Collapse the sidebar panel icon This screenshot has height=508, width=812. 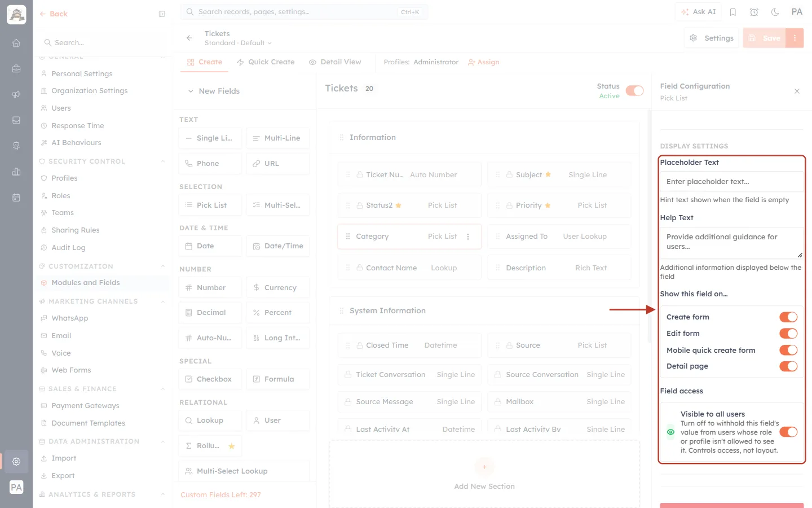pos(162,14)
